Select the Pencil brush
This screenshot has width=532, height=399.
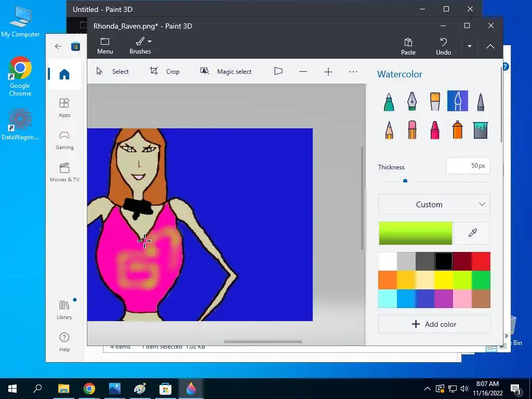coord(389,130)
